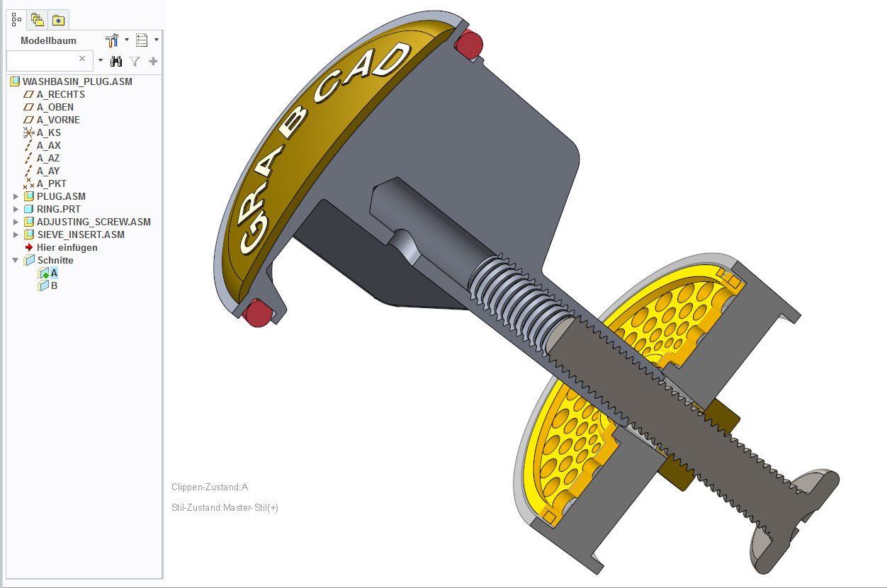Click the A_RECHTS plane icon
The image size is (887, 588).
point(29,94)
